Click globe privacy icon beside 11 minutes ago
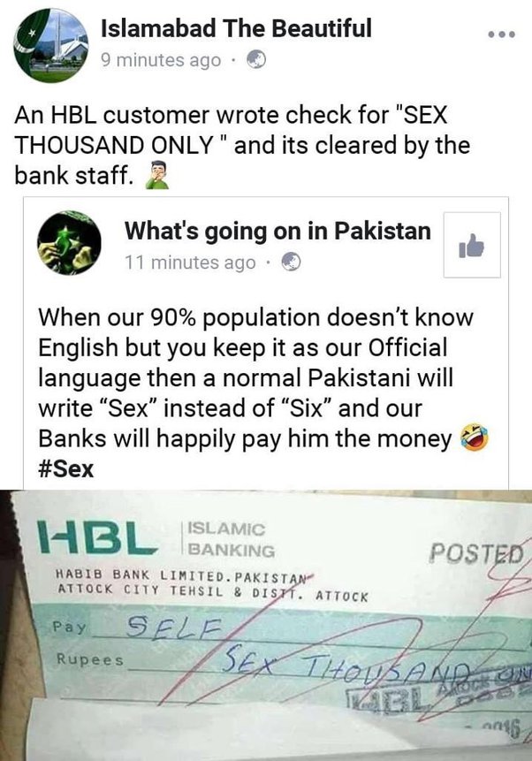 pyautogui.click(x=292, y=263)
